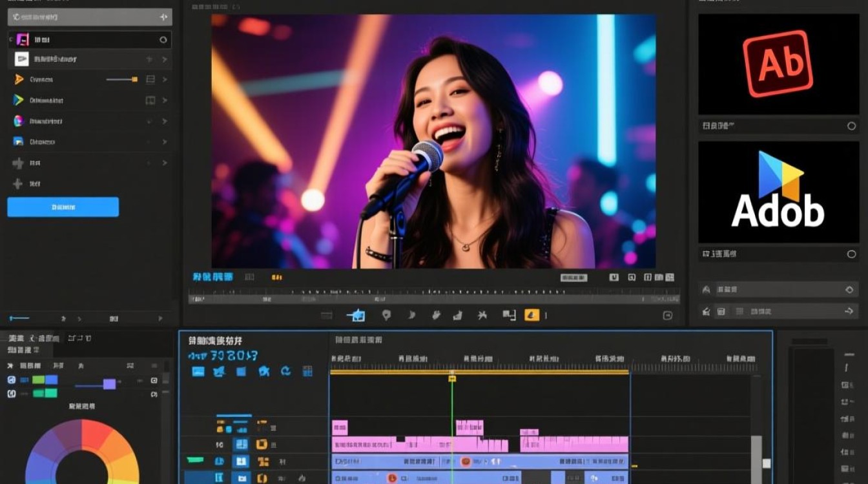
Task: Click the orange label beside the blue preview tab
Action: (x=277, y=277)
